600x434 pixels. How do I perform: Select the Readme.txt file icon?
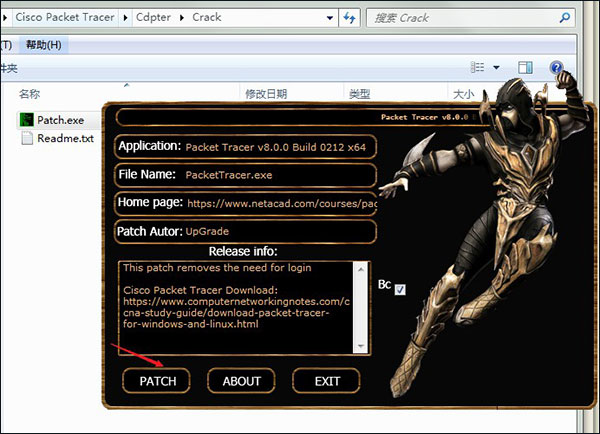point(27,138)
